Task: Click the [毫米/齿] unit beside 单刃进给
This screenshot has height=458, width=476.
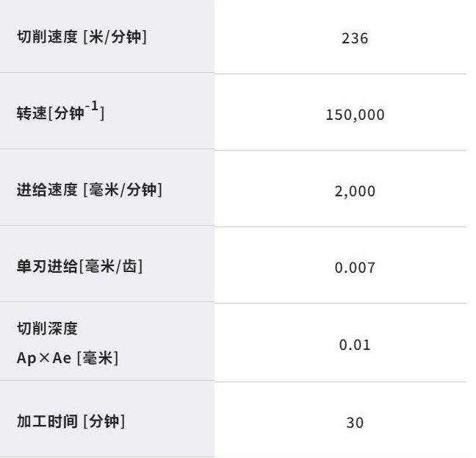Action: tap(110, 267)
